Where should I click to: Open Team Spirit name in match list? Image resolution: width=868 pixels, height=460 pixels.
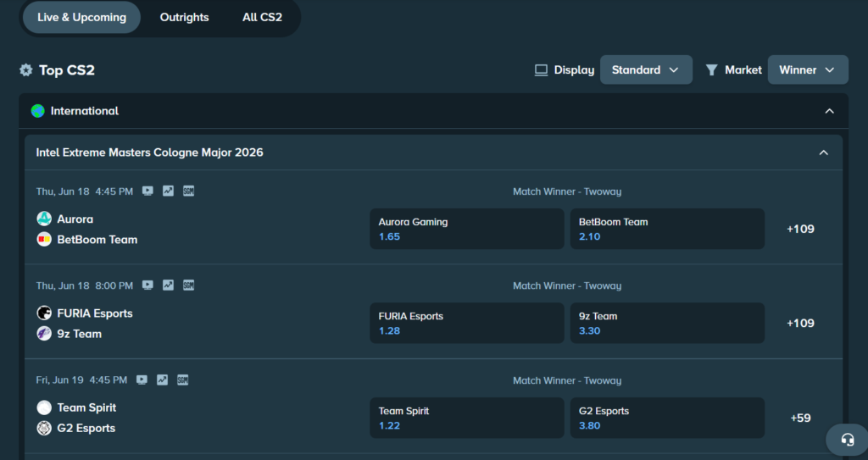[x=87, y=407]
